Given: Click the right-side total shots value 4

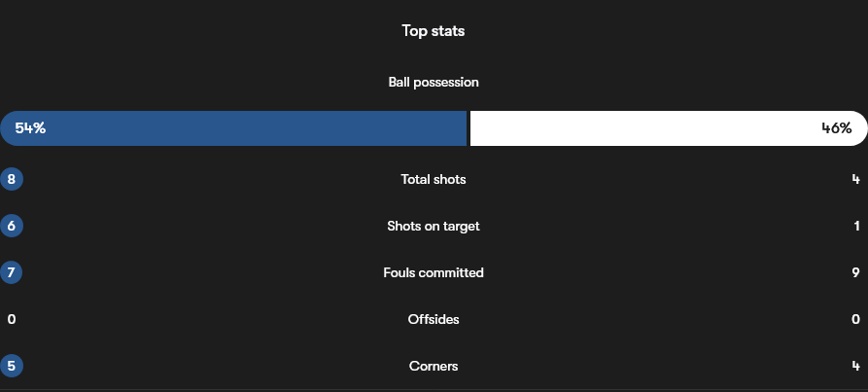Looking at the screenshot, I should tap(855, 179).
